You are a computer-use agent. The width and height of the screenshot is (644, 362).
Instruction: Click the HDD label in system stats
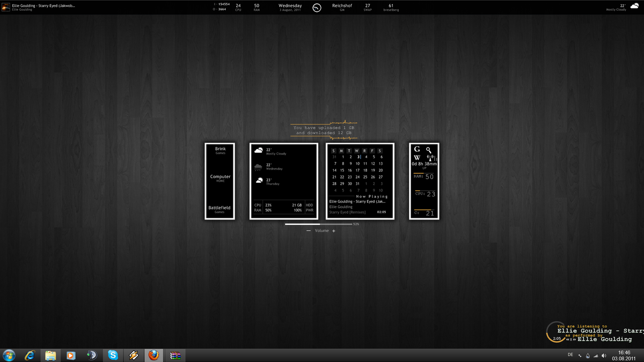[310, 205]
